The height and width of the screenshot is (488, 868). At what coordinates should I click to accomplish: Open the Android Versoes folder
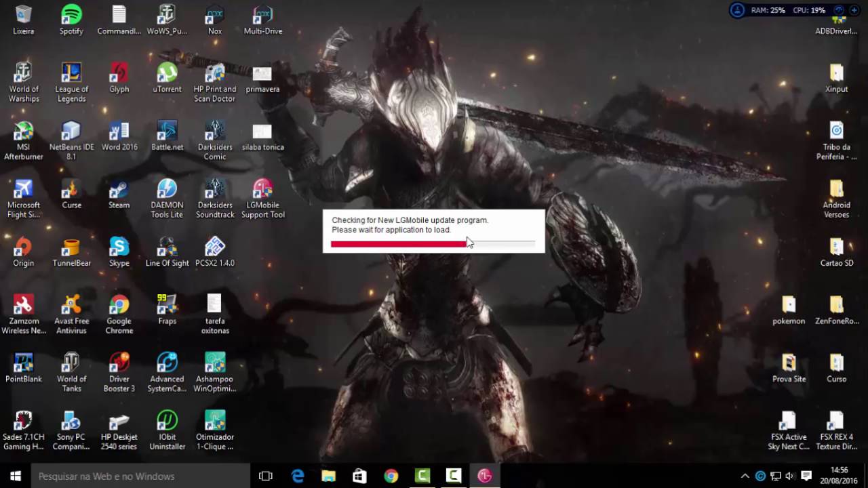click(837, 199)
